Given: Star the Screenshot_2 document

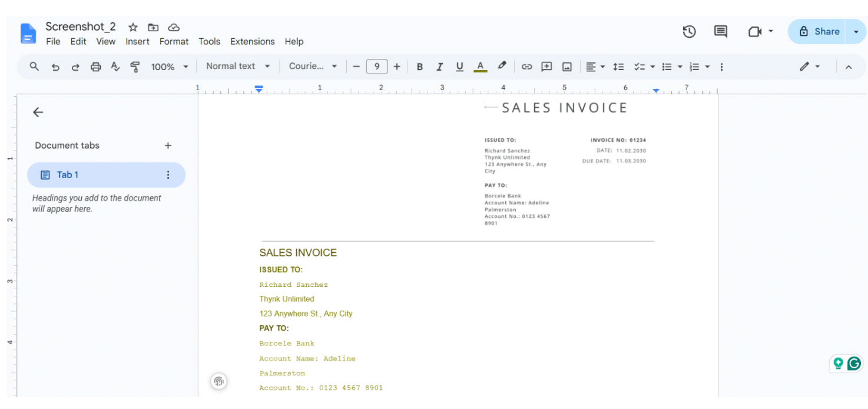Looking at the screenshot, I should [x=133, y=27].
